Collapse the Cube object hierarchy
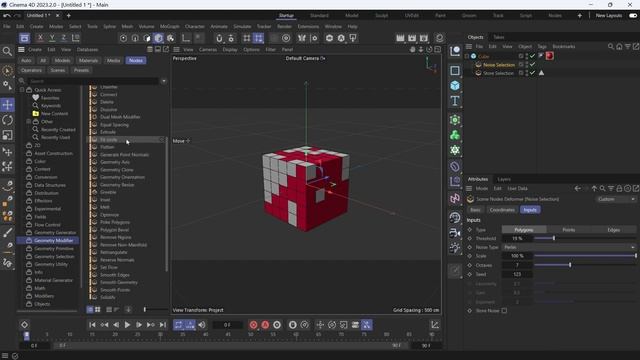 tap(467, 56)
